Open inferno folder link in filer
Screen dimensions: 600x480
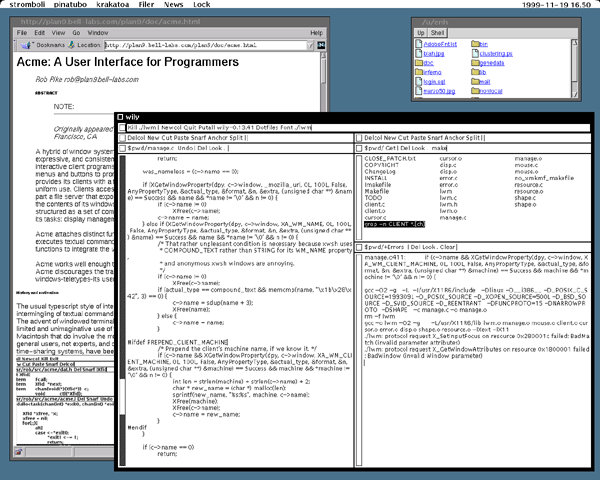pyautogui.click(x=432, y=72)
